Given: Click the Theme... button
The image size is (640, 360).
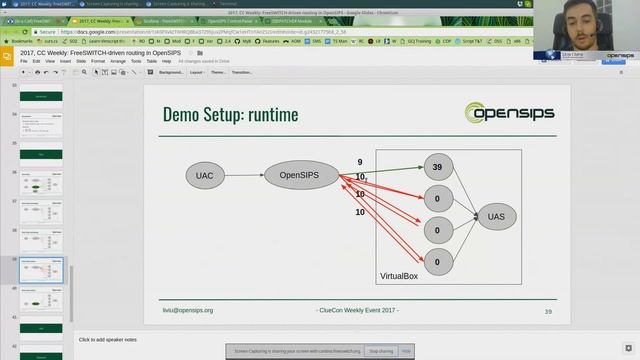Looking at the screenshot, I should point(218,72).
